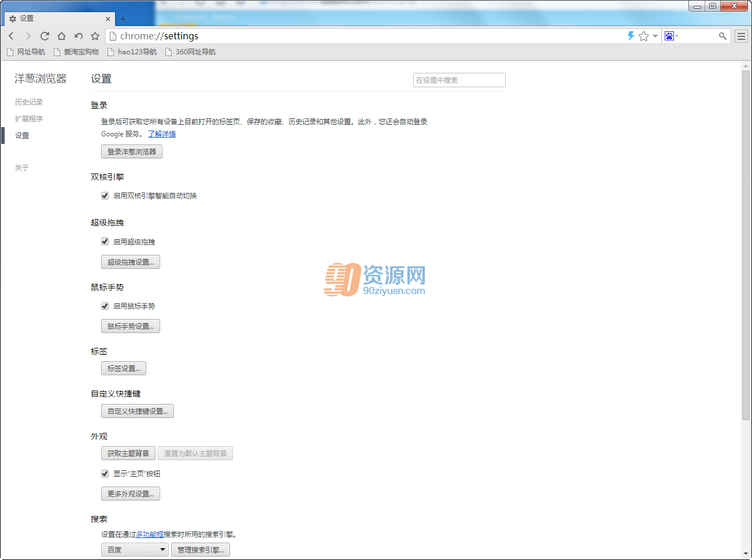Expand the address bar history dropdown arrow
The width and height of the screenshot is (752, 560).
click(655, 36)
